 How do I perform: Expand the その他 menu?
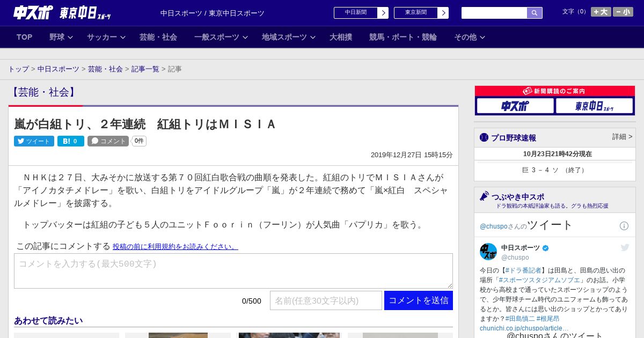pos(470,37)
